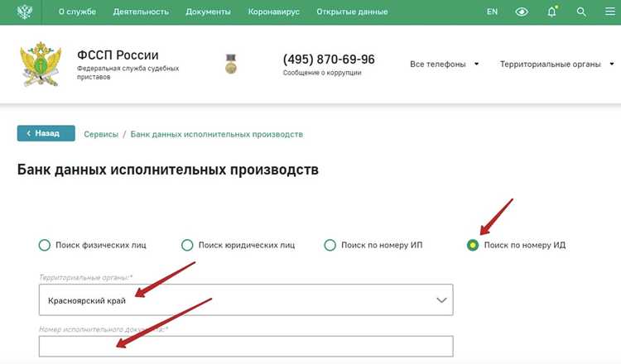Open site search magnifier icon
This screenshot has height=364, width=621.
581,12
